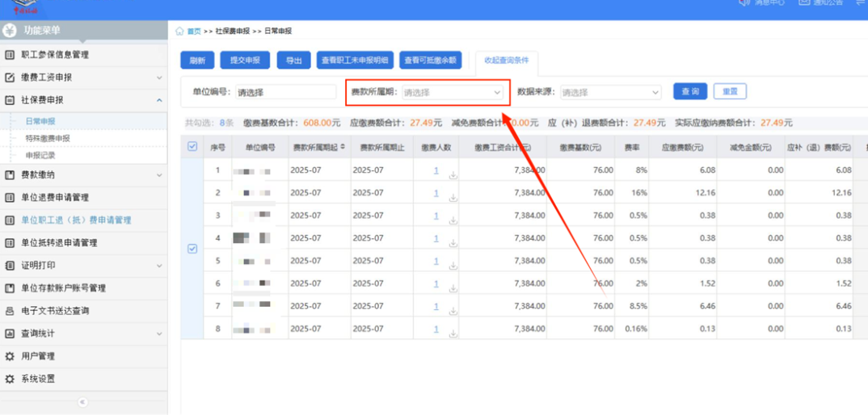The image size is (868, 415).
Task: Collapse the 社保费申报 menu section
Action: click(x=158, y=100)
